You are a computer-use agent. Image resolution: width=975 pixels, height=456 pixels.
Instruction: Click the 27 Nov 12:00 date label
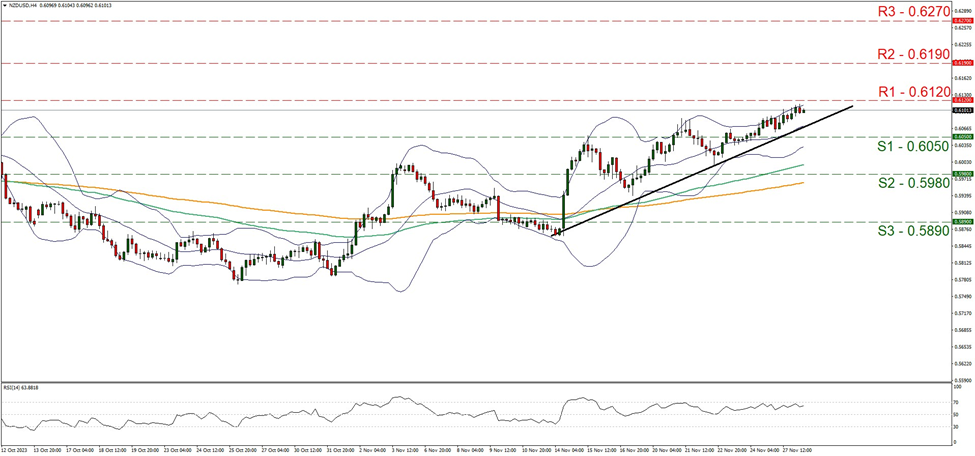click(800, 451)
